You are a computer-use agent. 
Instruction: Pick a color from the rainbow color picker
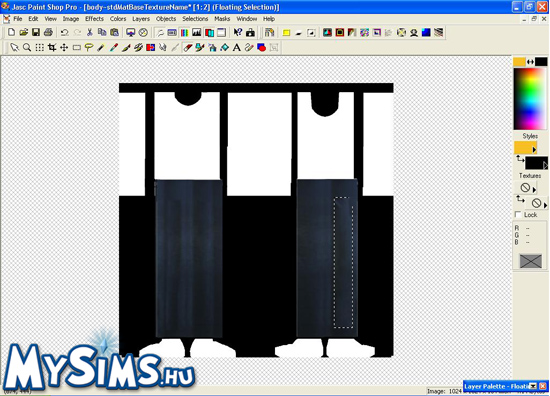530,99
